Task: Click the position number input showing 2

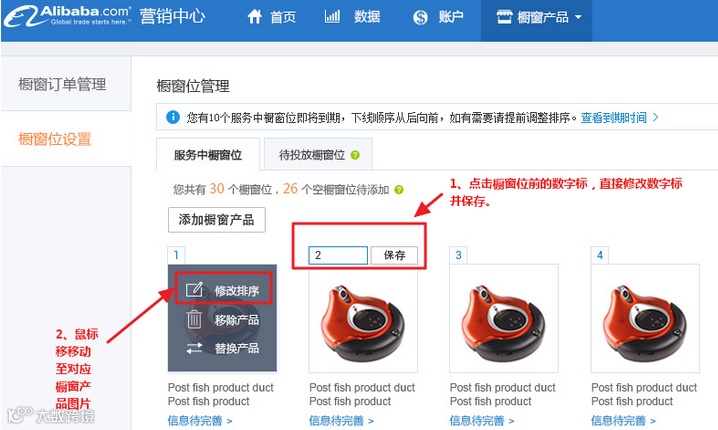Action: [x=338, y=255]
